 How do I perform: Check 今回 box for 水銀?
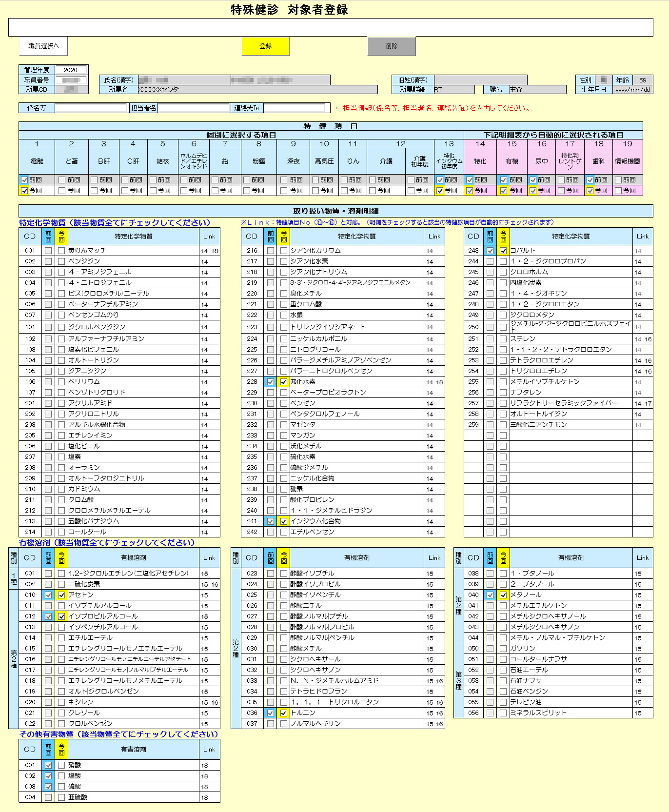click(284, 315)
